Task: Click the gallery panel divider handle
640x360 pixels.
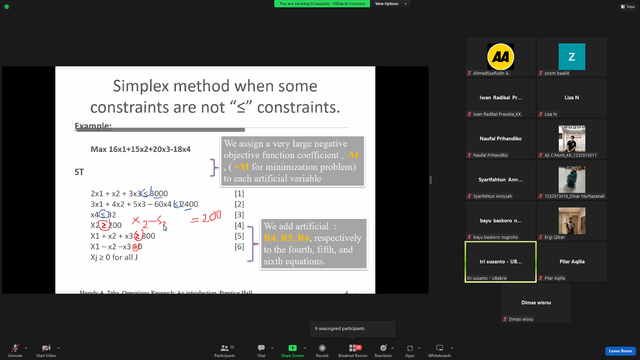Action: pyautogui.click(x=431, y=180)
